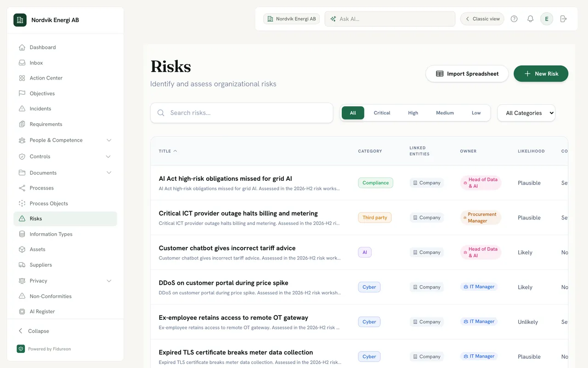Open DDoS on customer portal risk

click(x=223, y=283)
